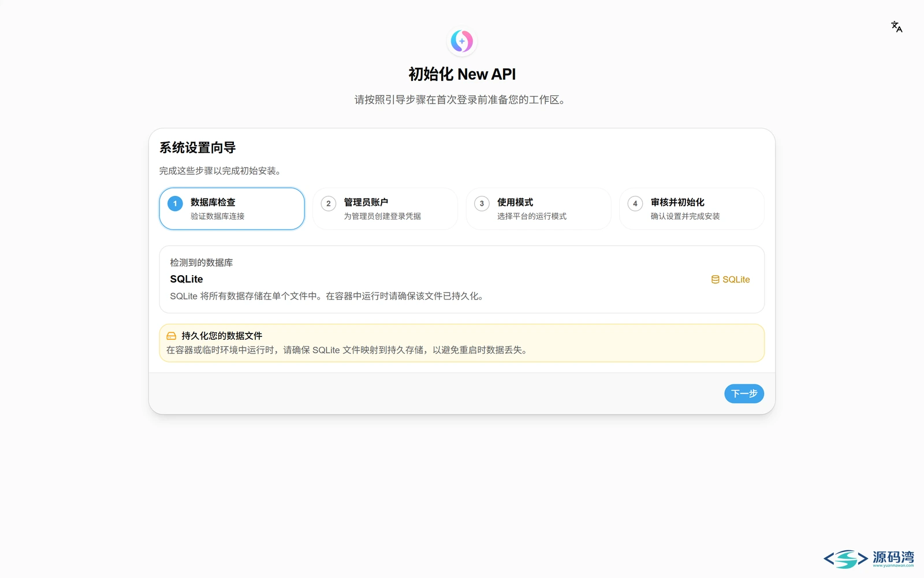Select step 1 数据库检查
Image resolution: width=924 pixels, height=578 pixels.
click(x=232, y=209)
